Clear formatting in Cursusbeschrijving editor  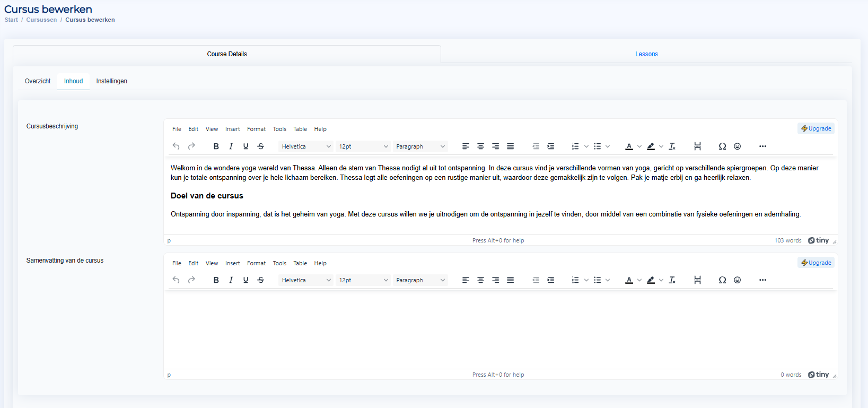672,146
